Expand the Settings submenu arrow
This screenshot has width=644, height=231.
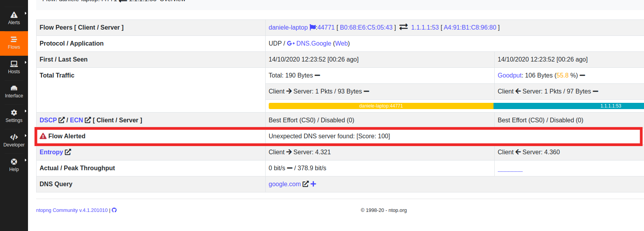[26, 111]
